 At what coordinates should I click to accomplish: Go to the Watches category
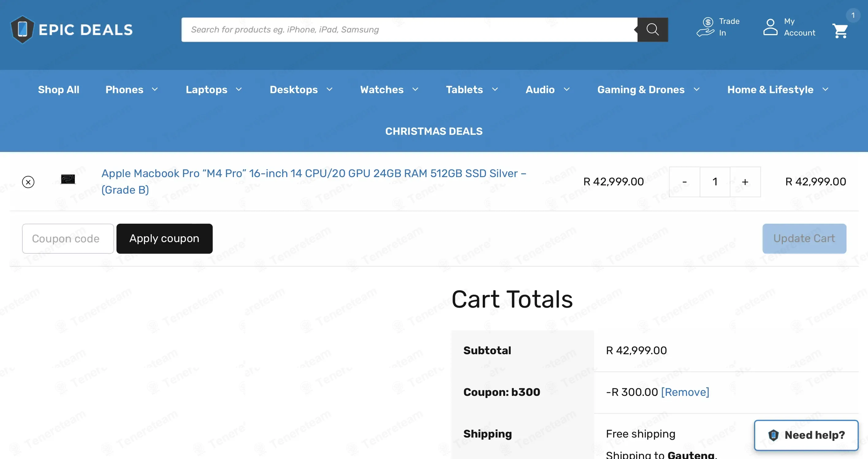point(382,89)
